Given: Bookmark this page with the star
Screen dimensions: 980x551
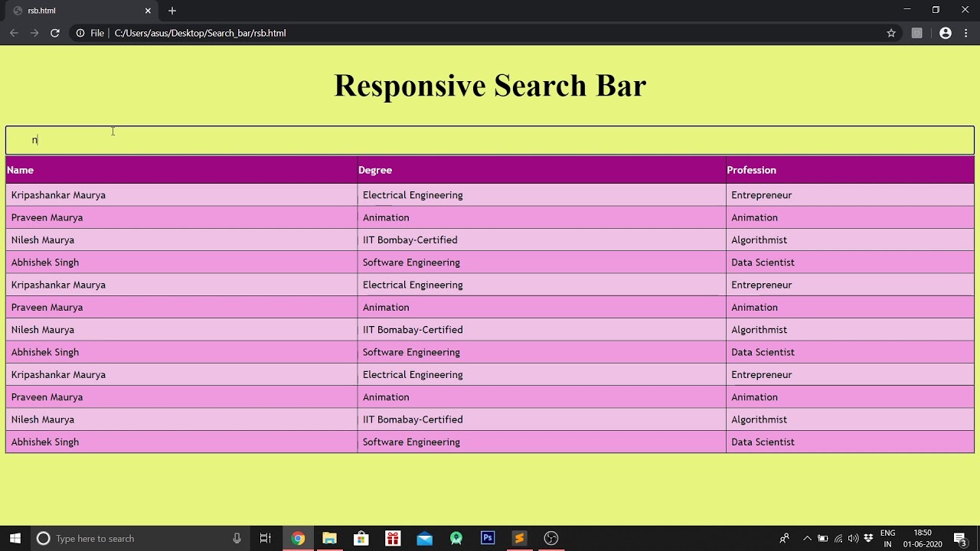Looking at the screenshot, I should tap(891, 33).
